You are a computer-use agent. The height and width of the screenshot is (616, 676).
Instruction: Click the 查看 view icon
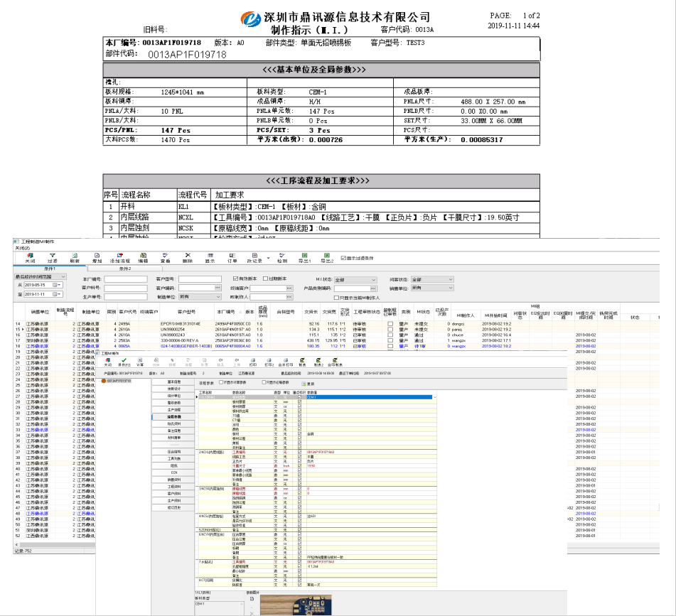coord(165,256)
